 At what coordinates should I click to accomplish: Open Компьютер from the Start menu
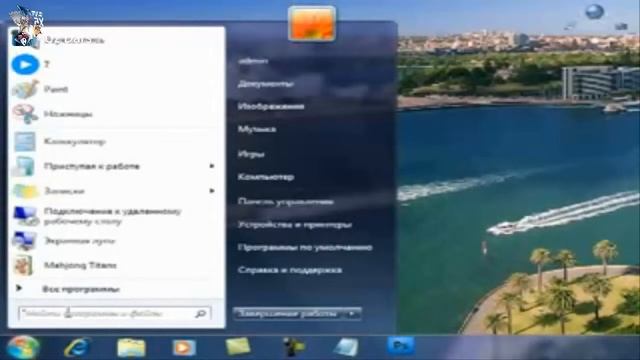click(266, 177)
